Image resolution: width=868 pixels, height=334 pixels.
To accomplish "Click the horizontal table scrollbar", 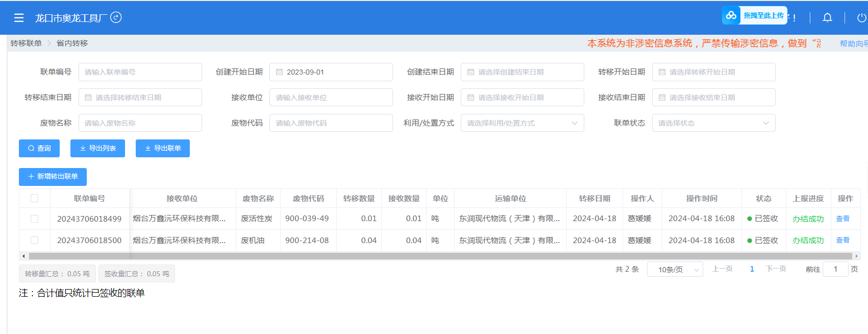I will [x=440, y=256].
